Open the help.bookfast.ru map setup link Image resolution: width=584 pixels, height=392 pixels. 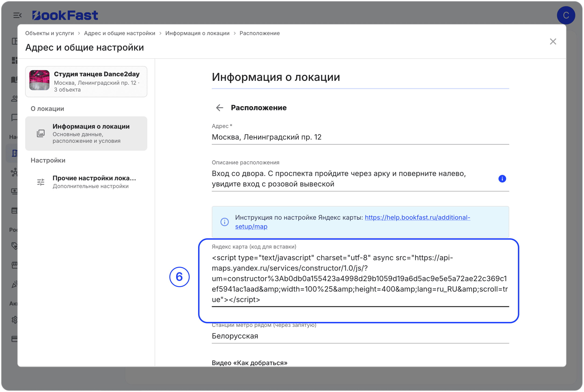(x=353, y=222)
